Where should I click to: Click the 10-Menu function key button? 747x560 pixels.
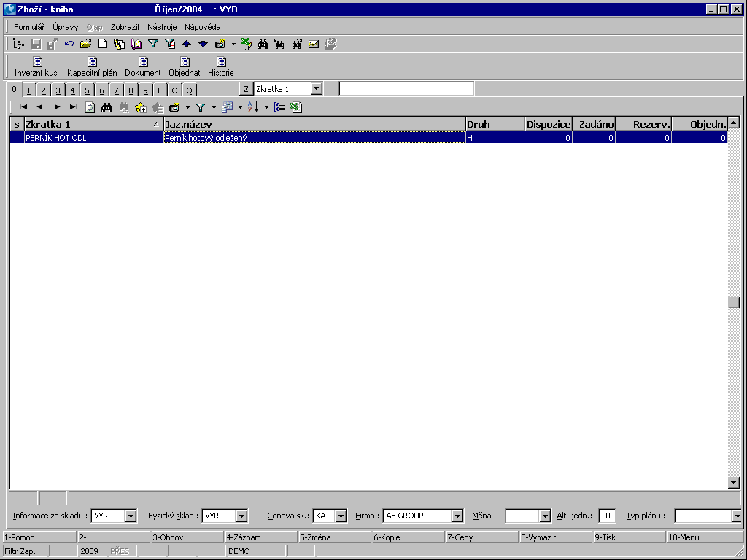[x=705, y=537]
